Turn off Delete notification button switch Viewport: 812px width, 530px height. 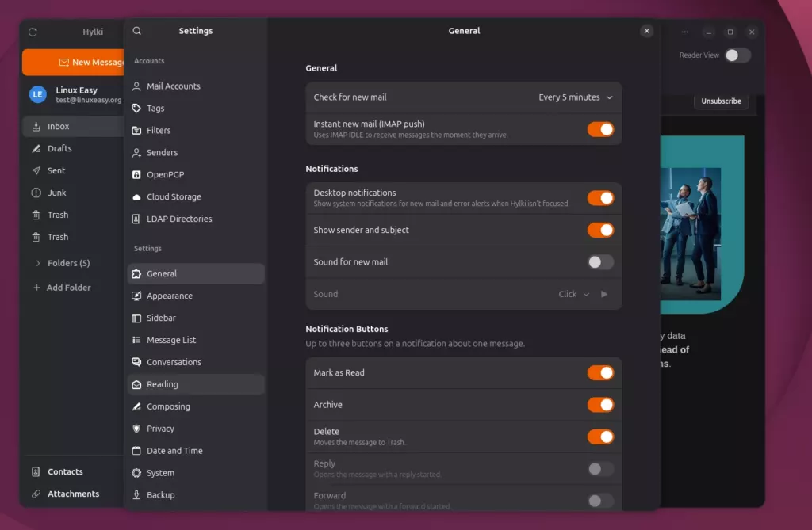[600, 437]
